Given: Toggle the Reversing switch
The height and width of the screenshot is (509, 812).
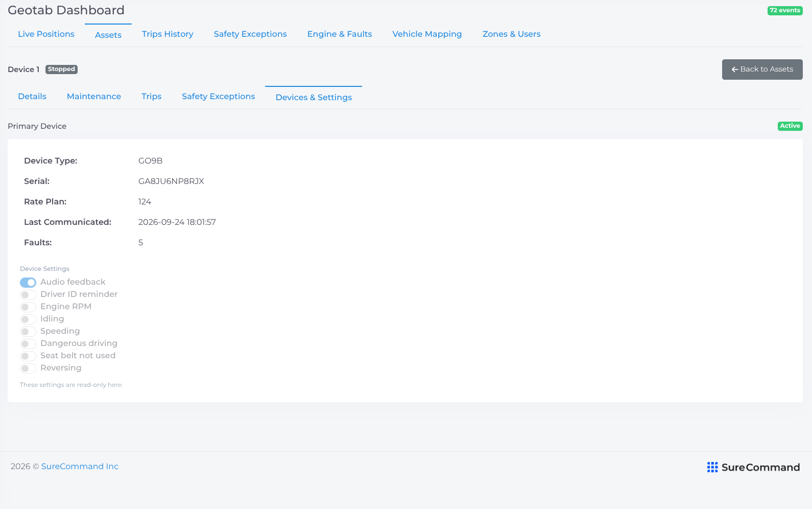Looking at the screenshot, I should click(x=28, y=368).
